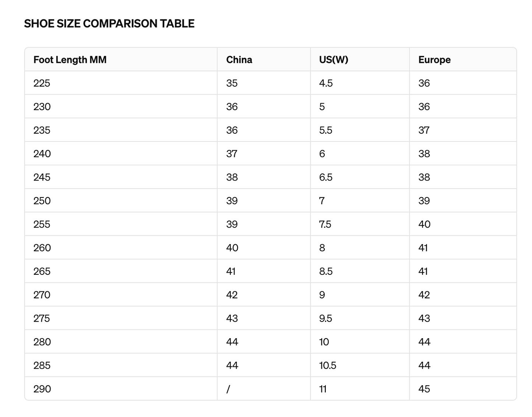This screenshot has height=417, width=532.
Task: Select the 290 foot length cell
Action: [121, 389]
